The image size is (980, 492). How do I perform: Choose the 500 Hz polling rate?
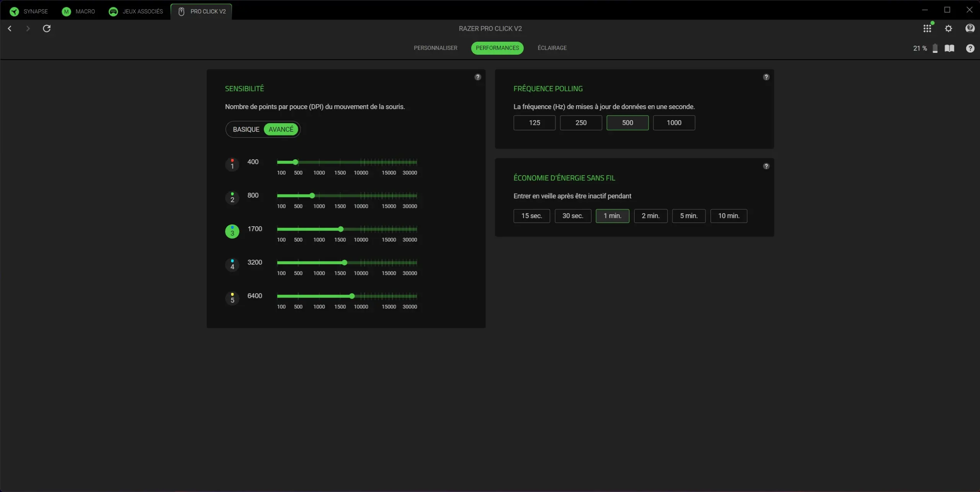coord(627,123)
